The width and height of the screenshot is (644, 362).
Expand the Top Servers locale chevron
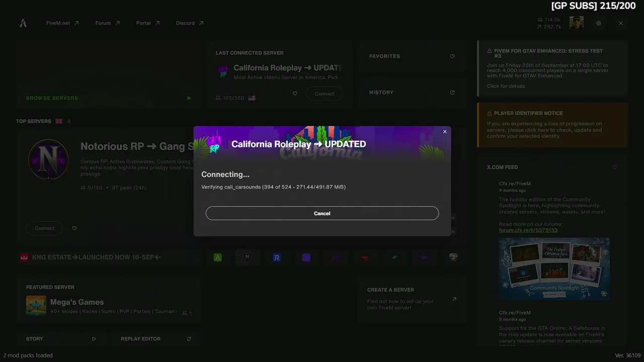coord(69,121)
